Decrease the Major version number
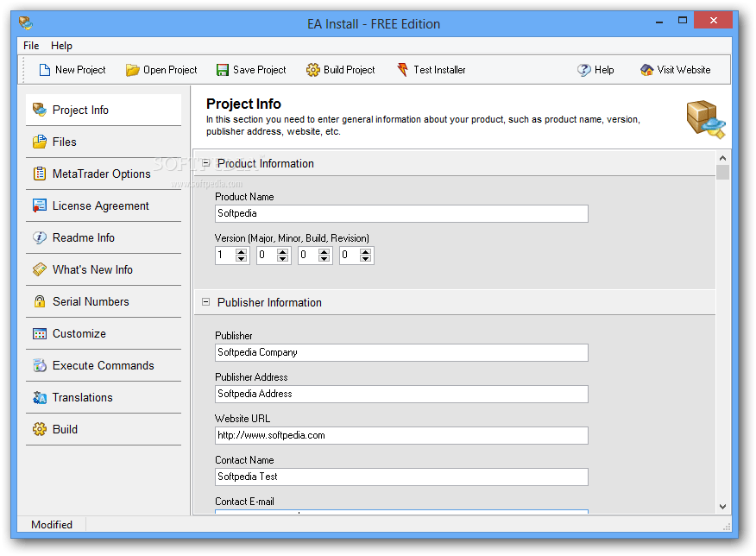This screenshot has width=756, height=556. click(x=241, y=258)
